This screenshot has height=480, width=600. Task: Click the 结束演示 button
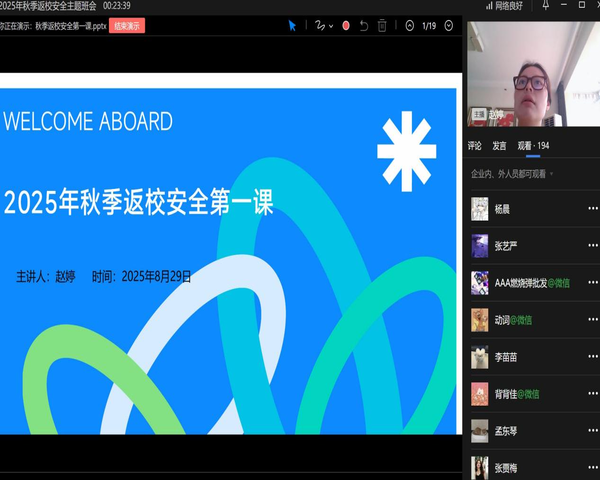[x=127, y=27]
